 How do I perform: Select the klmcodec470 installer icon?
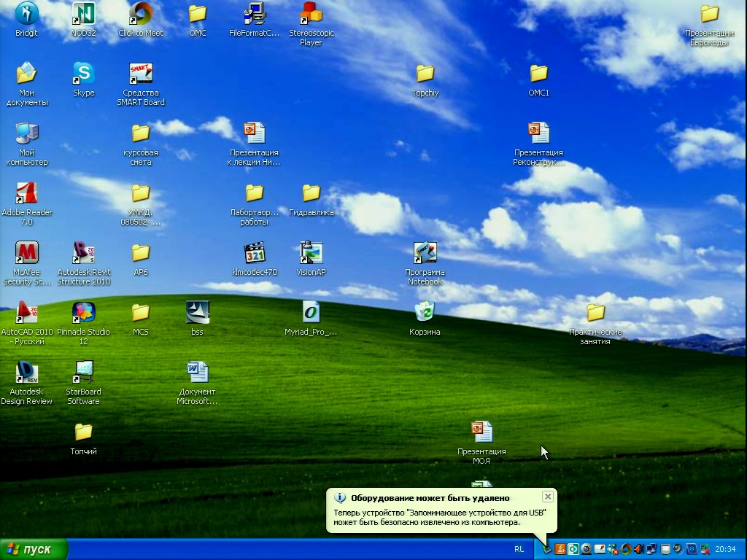tap(254, 259)
